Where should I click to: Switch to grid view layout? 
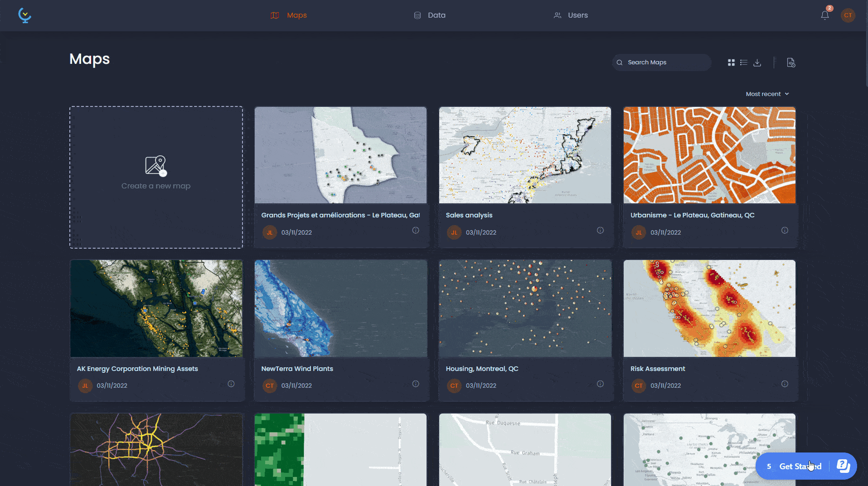[x=731, y=63]
